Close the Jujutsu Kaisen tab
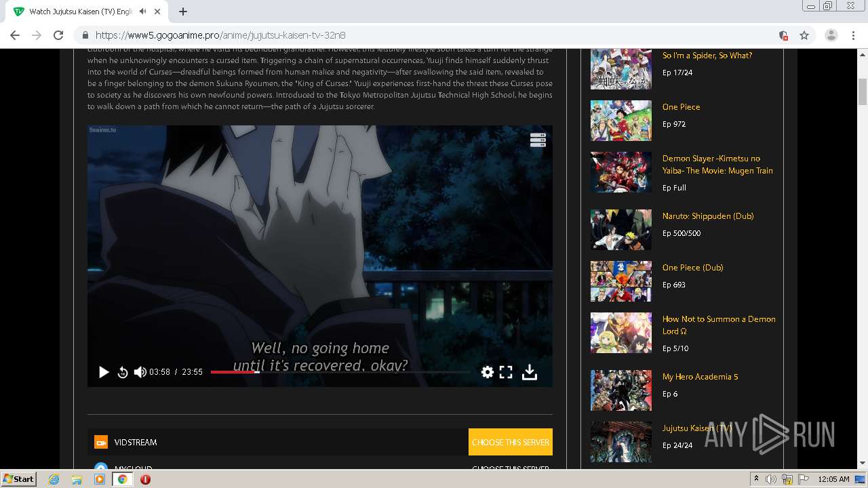The width and height of the screenshot is (868, 488). click(159, 12)
